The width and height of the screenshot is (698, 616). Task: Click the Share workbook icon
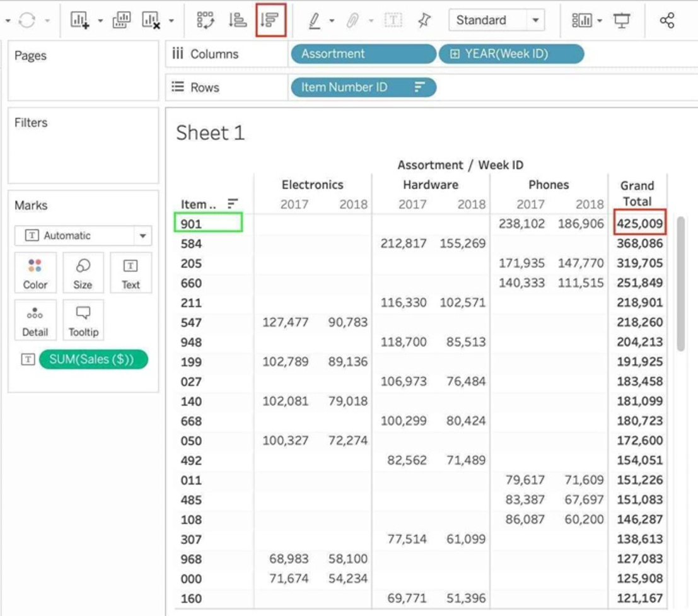(666, 20)
